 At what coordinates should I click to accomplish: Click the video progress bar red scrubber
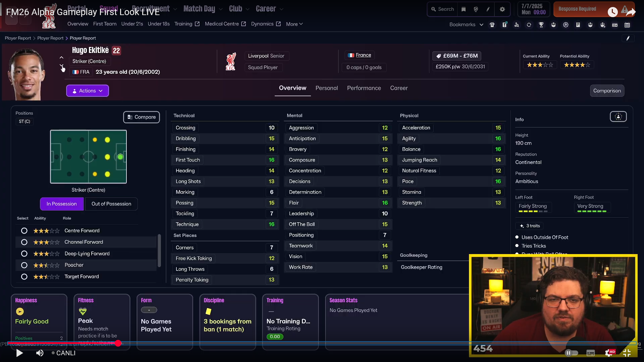(118, 343)
